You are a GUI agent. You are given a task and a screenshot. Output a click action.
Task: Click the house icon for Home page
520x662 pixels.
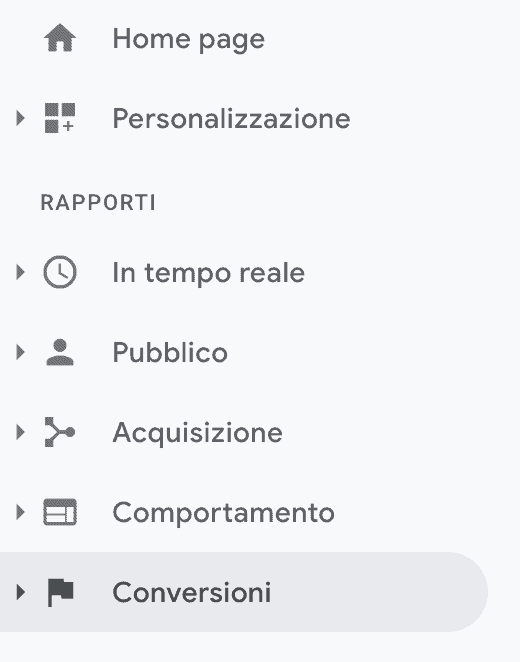point(60,38)
